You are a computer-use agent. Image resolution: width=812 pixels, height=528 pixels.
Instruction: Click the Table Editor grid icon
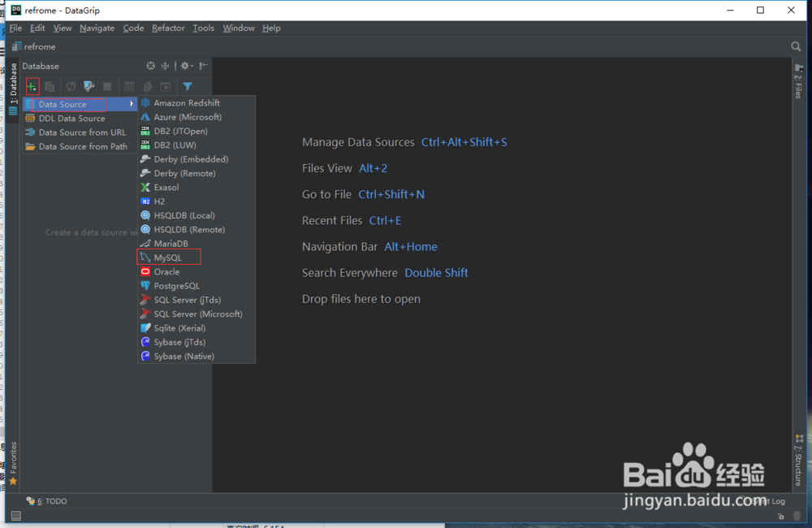129,87
